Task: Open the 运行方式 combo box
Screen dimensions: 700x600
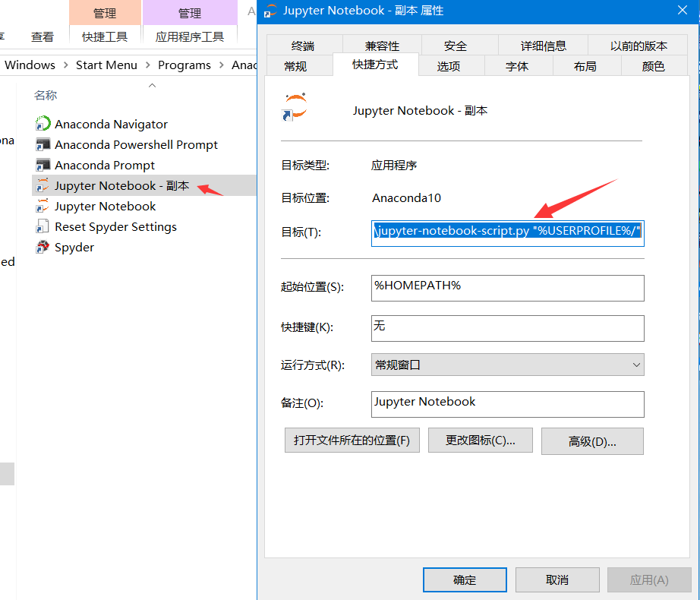Action: (508, 365)
